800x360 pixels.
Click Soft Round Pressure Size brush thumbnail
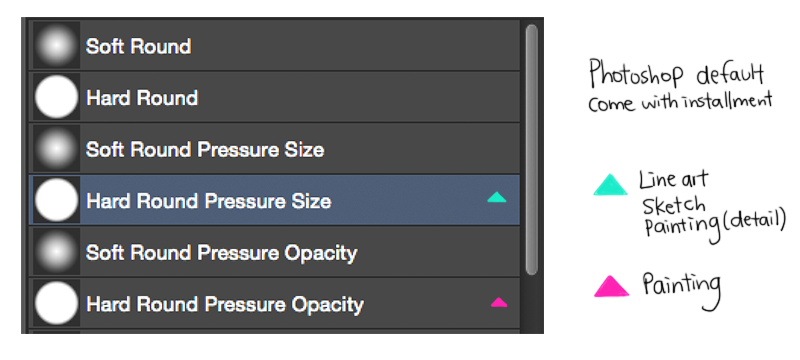57,148
